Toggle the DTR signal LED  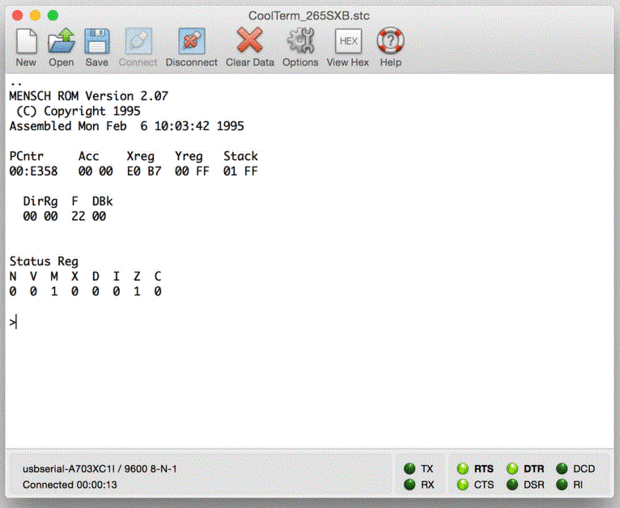point(512,469)
